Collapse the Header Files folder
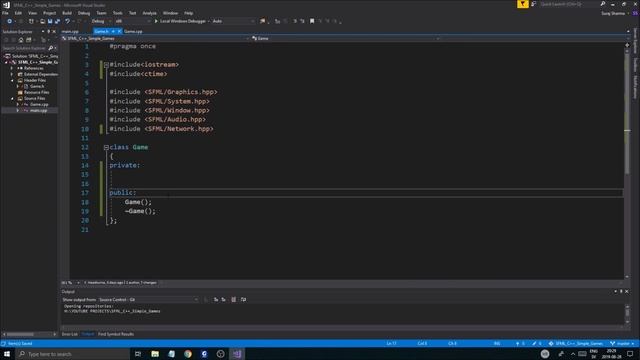Screen dimensions: 640x360 tap(12, 80)
